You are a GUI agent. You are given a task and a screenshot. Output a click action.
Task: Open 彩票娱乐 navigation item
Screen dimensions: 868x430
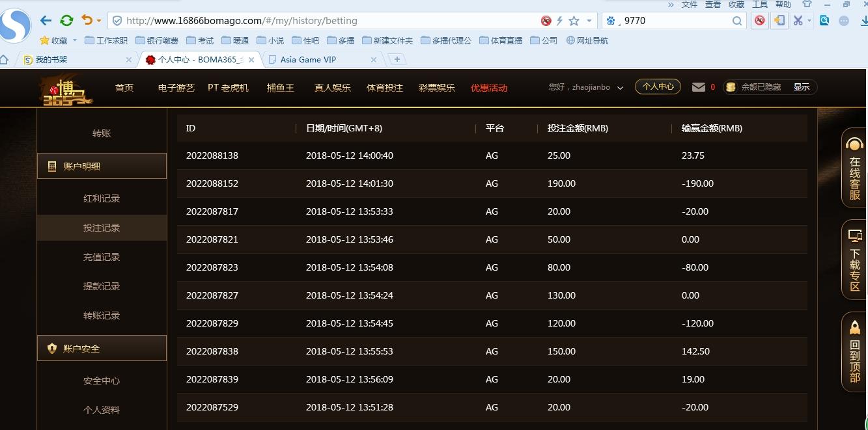coord(437,88)
